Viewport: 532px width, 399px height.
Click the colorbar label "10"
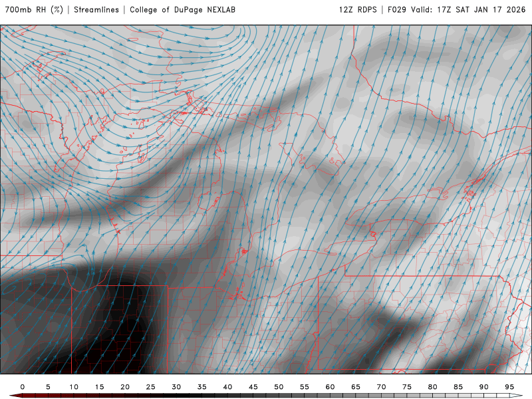74,387
